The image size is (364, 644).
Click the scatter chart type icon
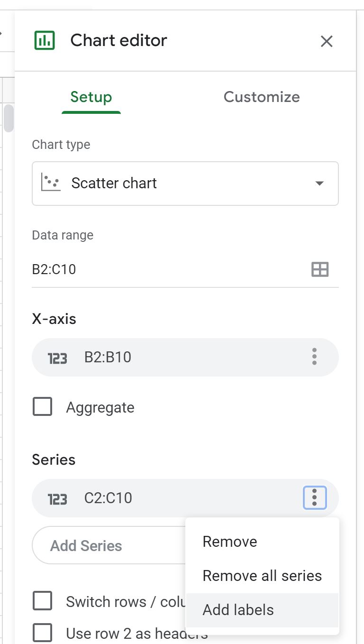pyautogui.click(x=51, y=183)
